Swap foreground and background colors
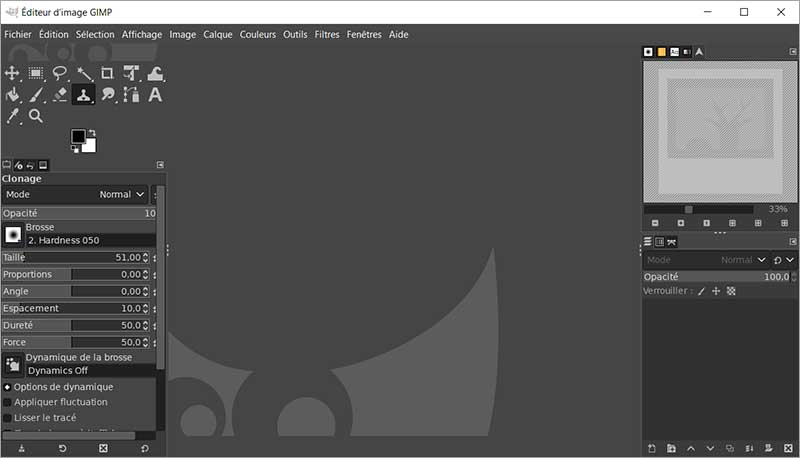Screen dimensions: 800x458 tap(92, 133)
